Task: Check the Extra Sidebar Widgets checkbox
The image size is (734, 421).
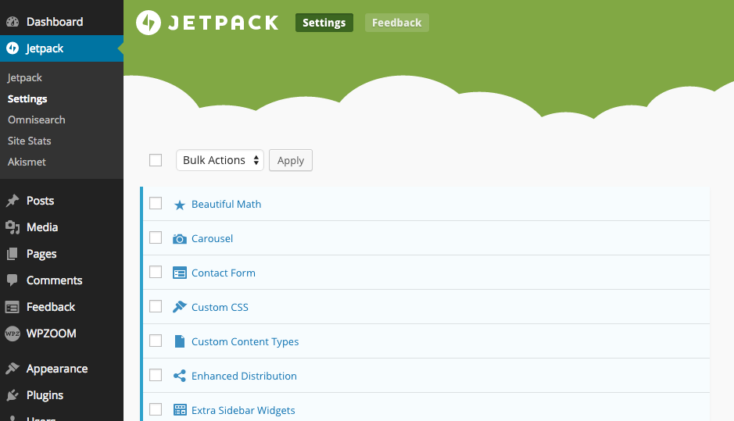Action: [x=155, y=409]
